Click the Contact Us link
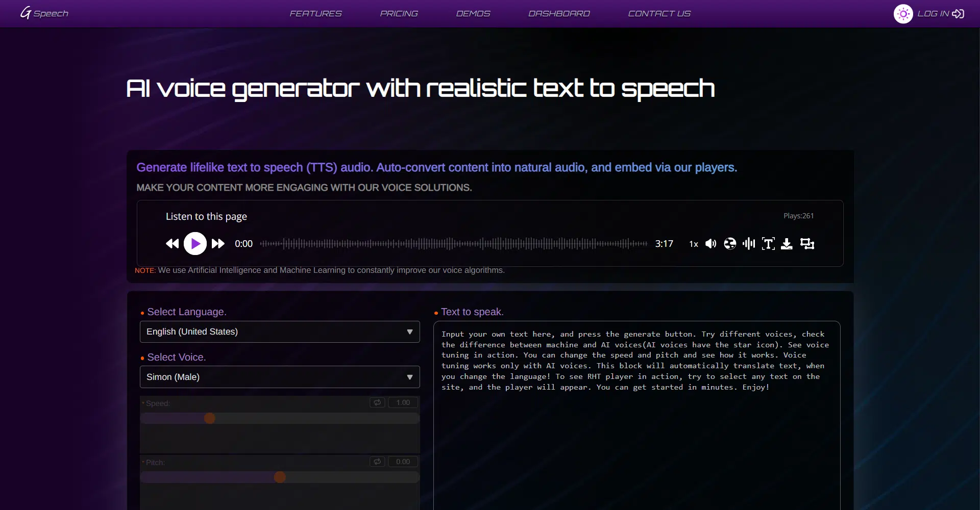This screenshot has width=980, height=510. (x=659, y=14)
